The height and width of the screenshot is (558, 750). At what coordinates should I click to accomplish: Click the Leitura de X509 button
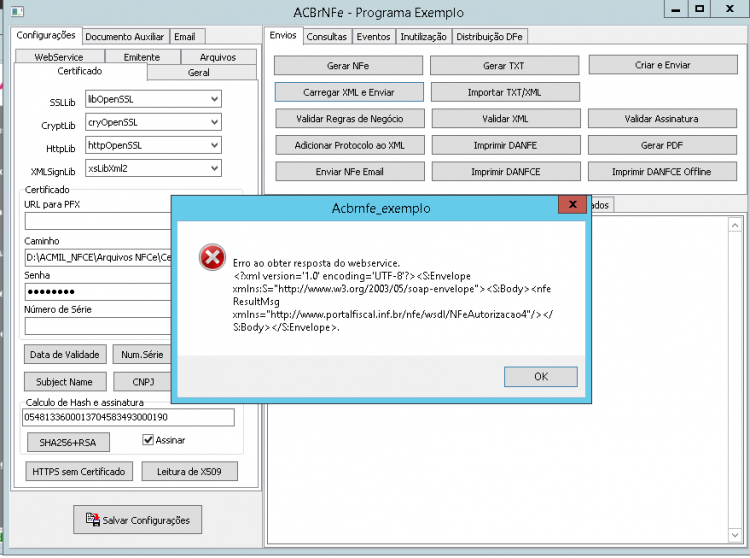[x=189, y=471]
